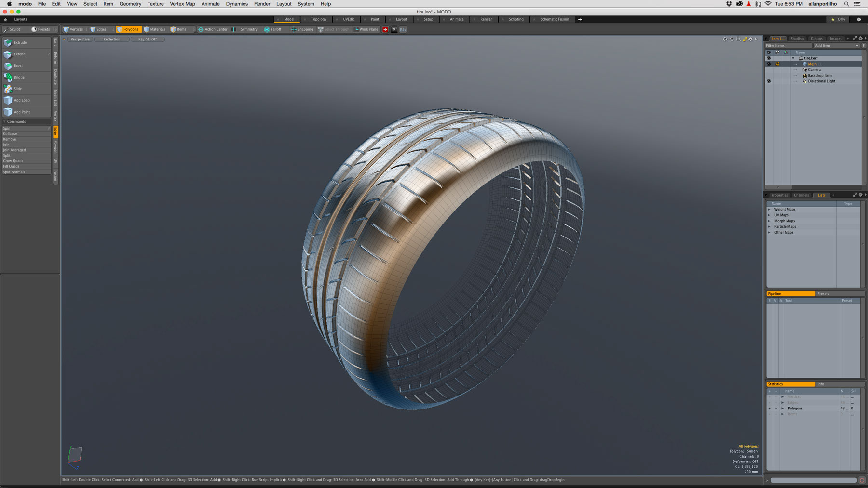Switch to Polygons selection mode
Viewport: 868px width, 488px height.
(x=129, y=29)
